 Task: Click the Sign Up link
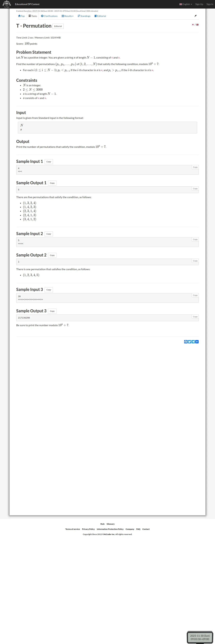pos(199,4)
